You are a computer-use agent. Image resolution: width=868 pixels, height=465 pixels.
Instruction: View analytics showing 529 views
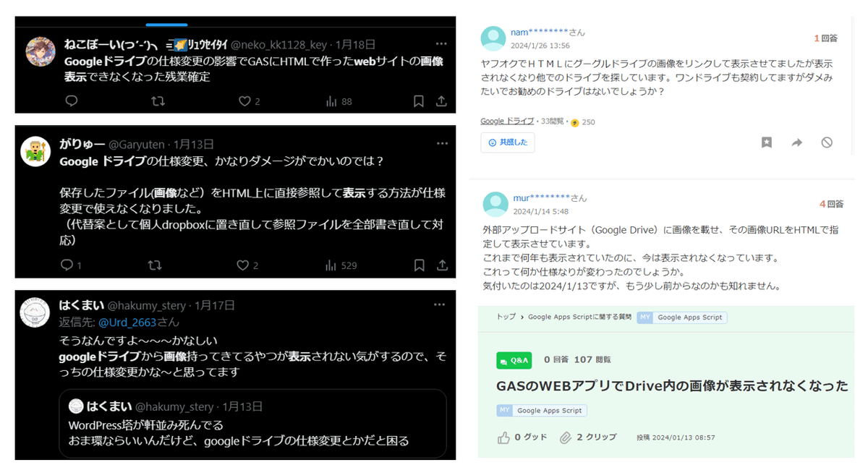(x=341, y=265)
